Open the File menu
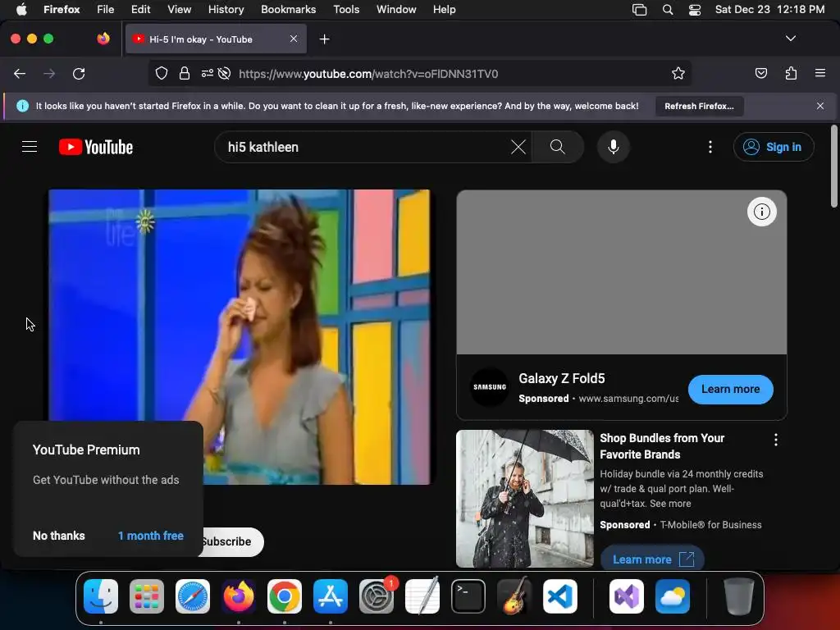840x630 pixels. tap(106, 9)
